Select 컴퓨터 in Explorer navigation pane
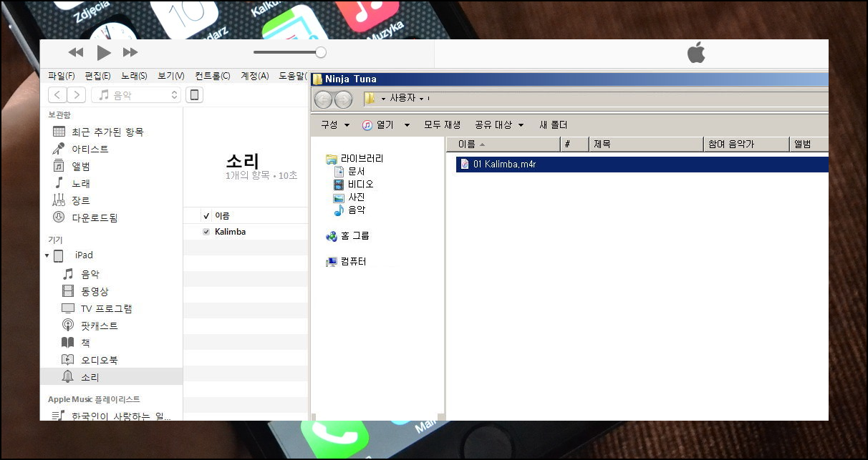This screenshot has width=868, height=460. [346, 262]
